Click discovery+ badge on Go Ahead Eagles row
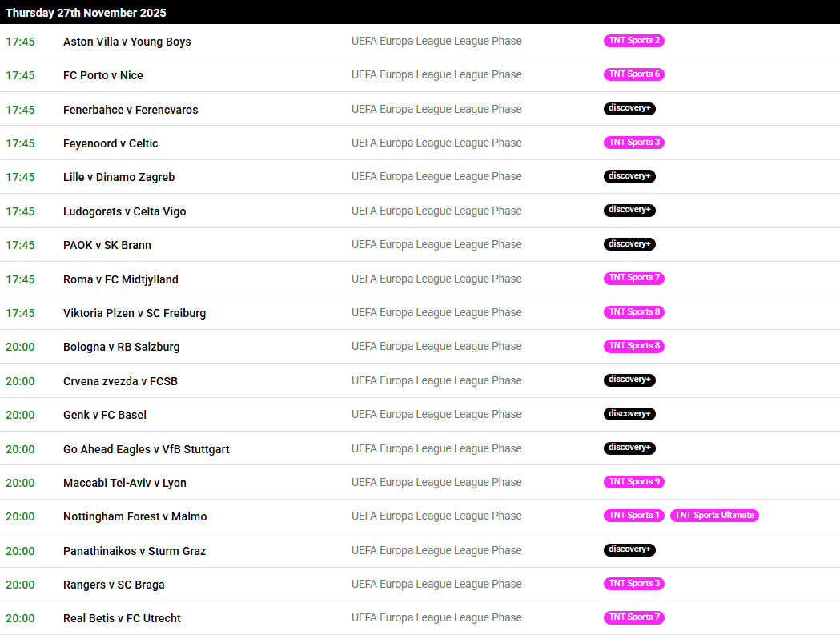Screen dimensions: 840x635 point(629,448)
